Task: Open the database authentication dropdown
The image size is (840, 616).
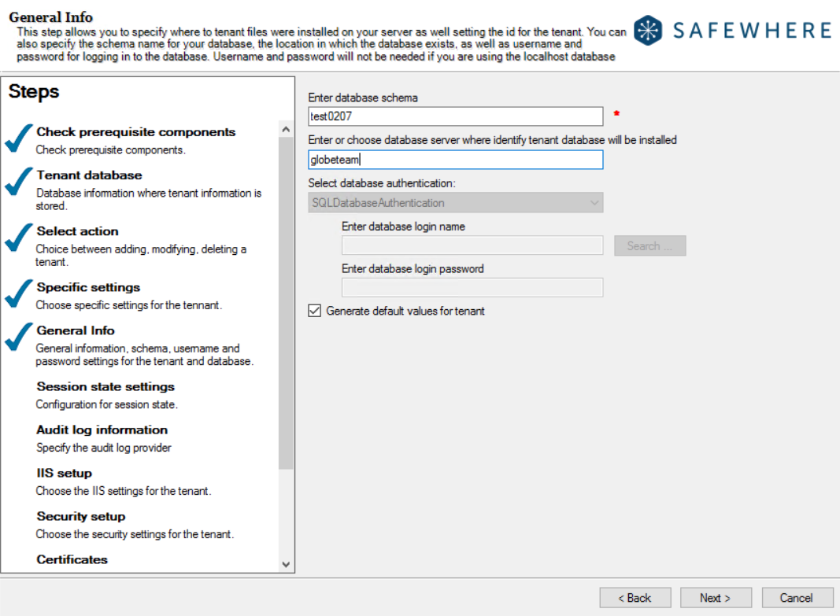Action: (455, 203)
